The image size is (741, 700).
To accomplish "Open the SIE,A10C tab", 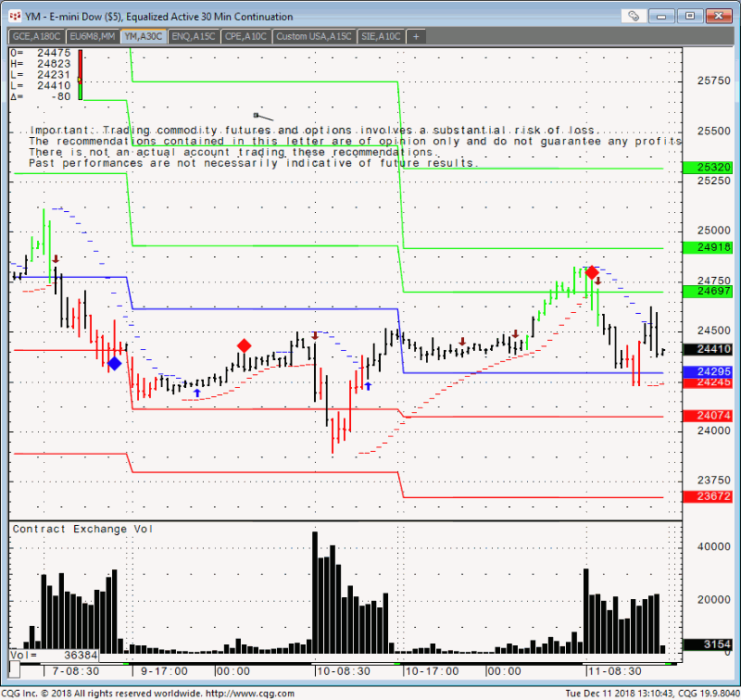I will click(x=381, y=36).
